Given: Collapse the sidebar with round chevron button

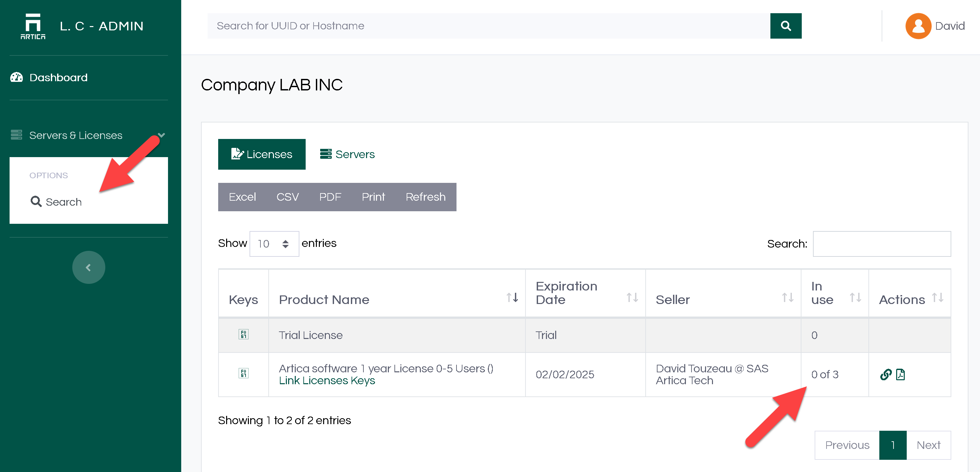Looking at the screenshot, I should [x=89, y=267].
